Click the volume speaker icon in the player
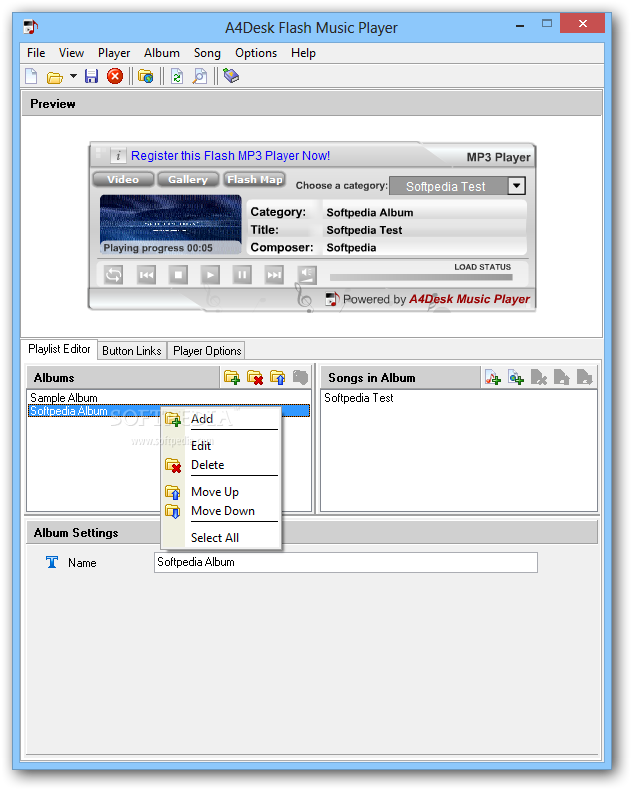This screenshot has width=632, height=790. coord(306,275)
